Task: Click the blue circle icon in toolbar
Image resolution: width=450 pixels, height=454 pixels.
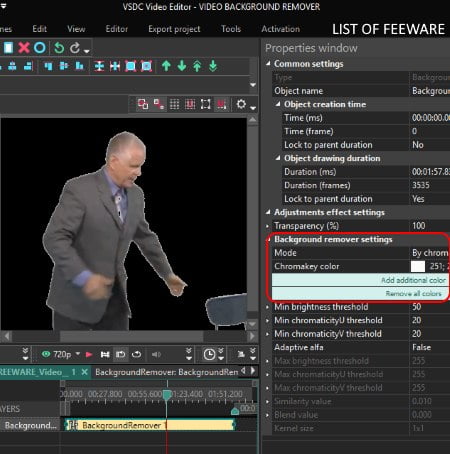Action: (40, 48)
